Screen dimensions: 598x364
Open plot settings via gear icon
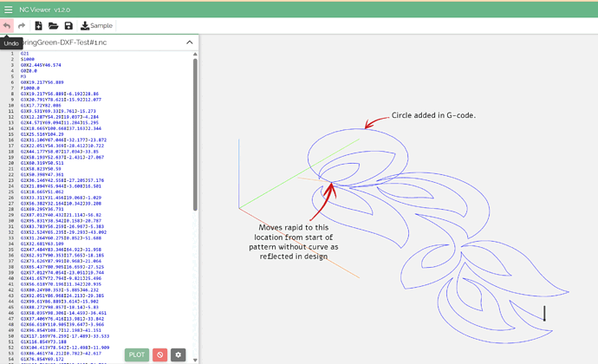coord(179,354)
